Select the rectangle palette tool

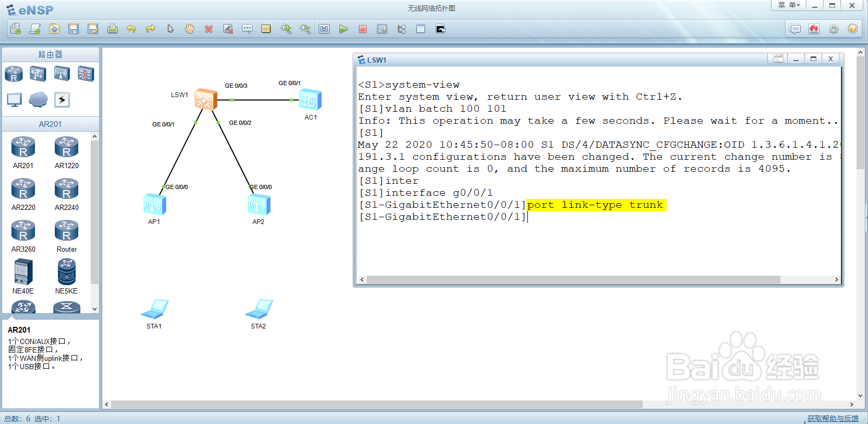[x=266, y=29]
